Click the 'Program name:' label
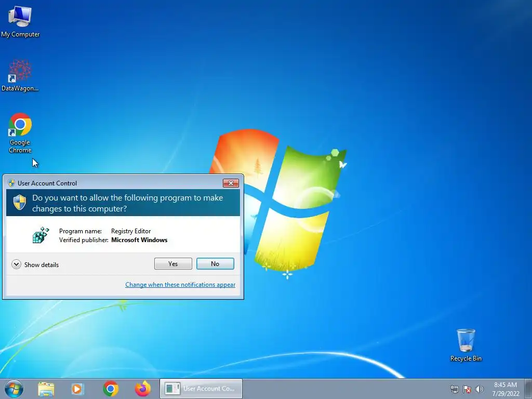The width and height of the screenshot is (532, 399). click(81, 231)
